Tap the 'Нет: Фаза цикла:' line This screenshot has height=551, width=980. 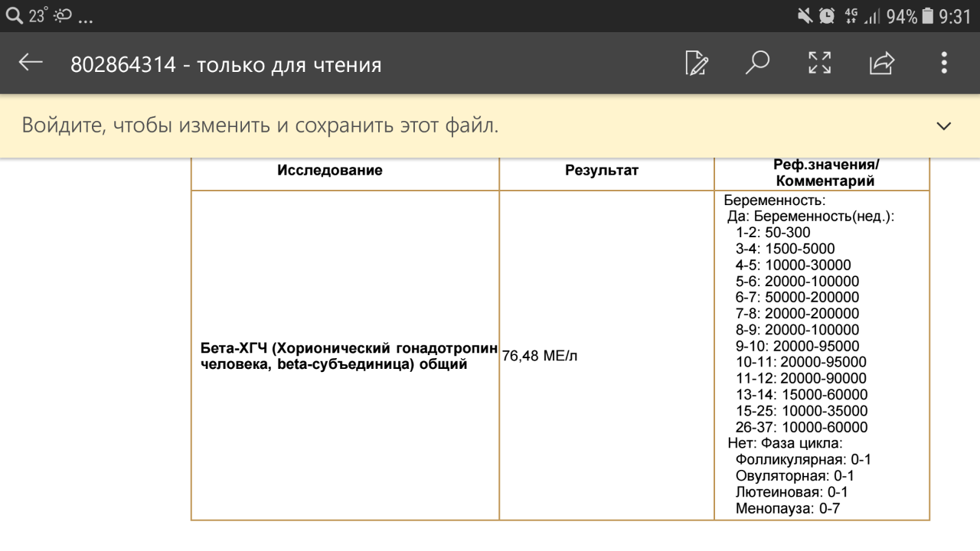(785, 443)
